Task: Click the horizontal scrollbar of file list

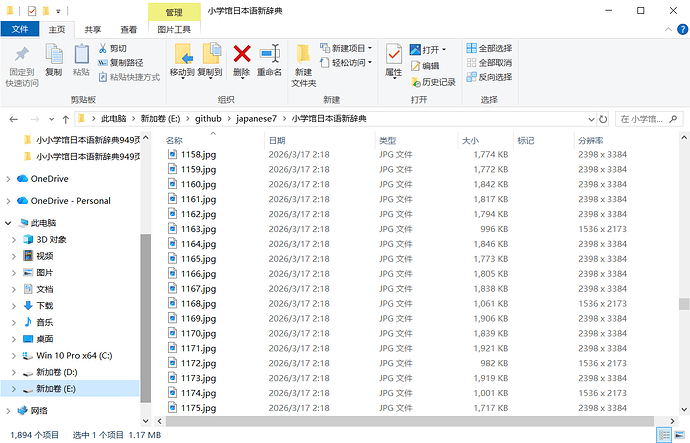Action: [410, 421]
